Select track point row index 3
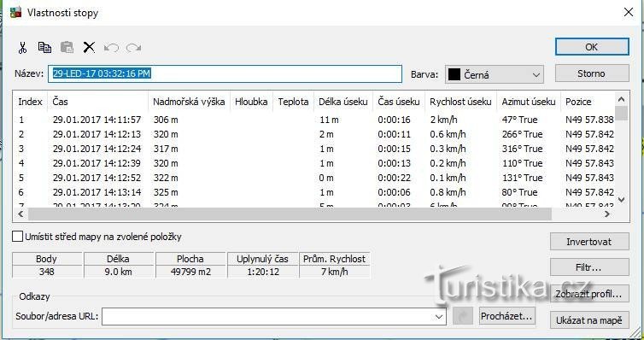 tap(315, 149)
